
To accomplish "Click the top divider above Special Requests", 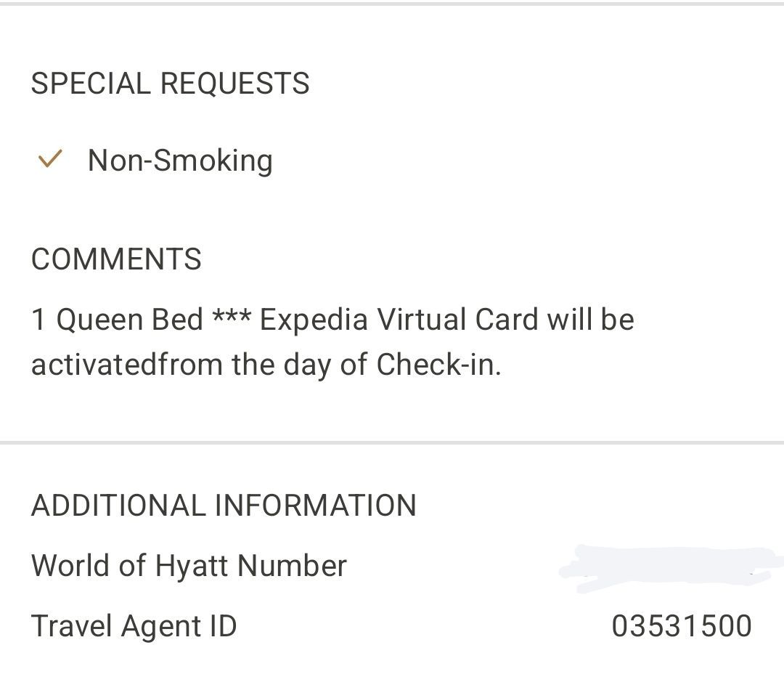I will coord(392,4).
